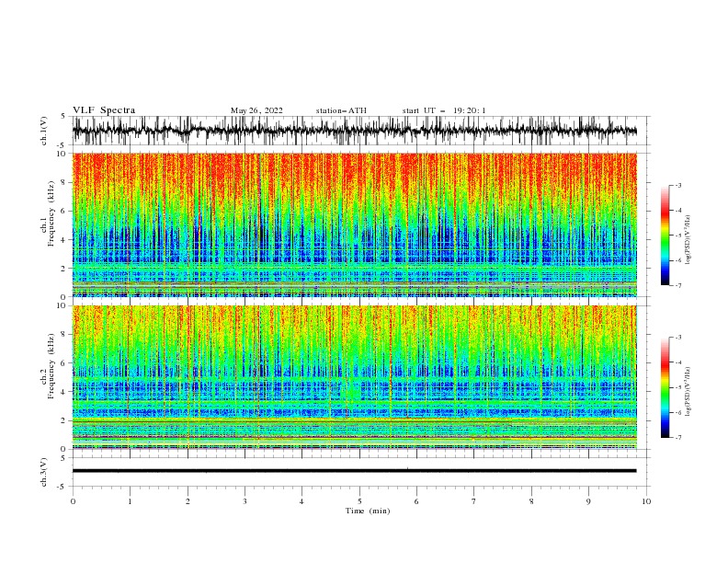Click the ch.1 PSD color bar
Viewport: 728px width, 563px height.
[665, 236]
